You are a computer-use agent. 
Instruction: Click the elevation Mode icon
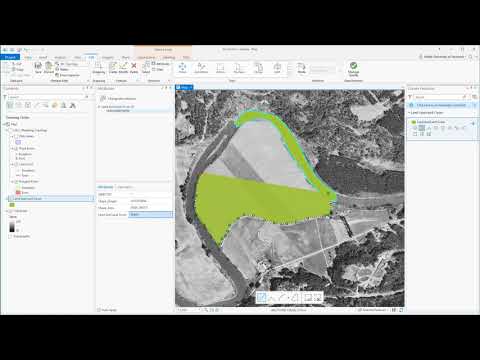[x=301, y=68]
